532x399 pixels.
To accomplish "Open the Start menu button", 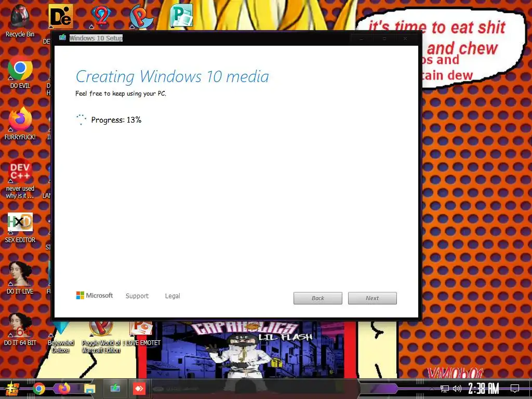I will pos(12,389).
